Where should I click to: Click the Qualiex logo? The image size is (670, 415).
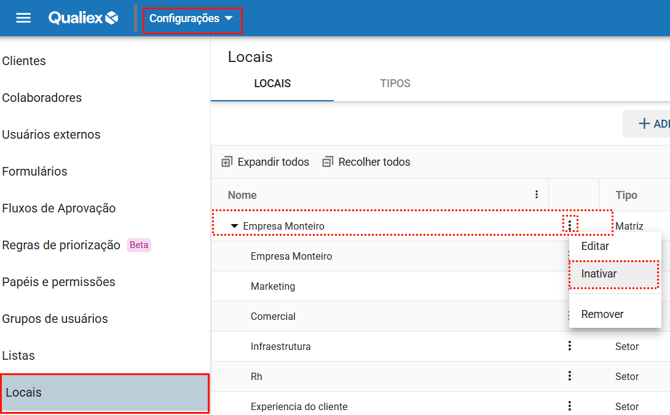(83, 18)
